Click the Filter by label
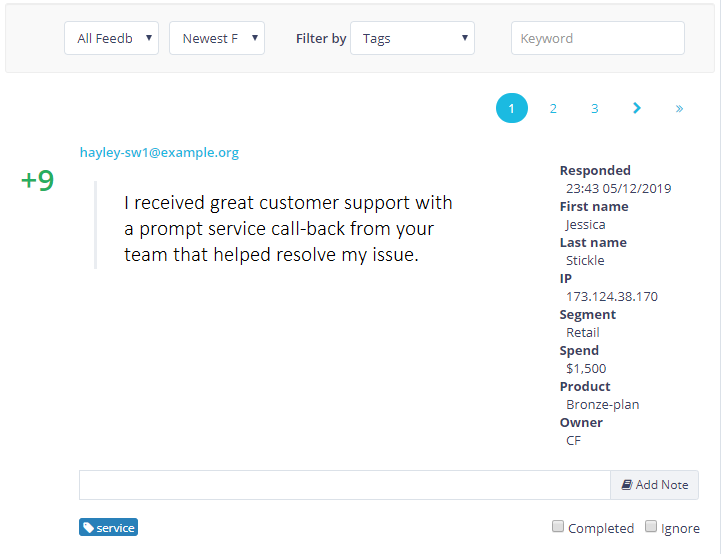The image size is (721, 554). tap(320, 39)
